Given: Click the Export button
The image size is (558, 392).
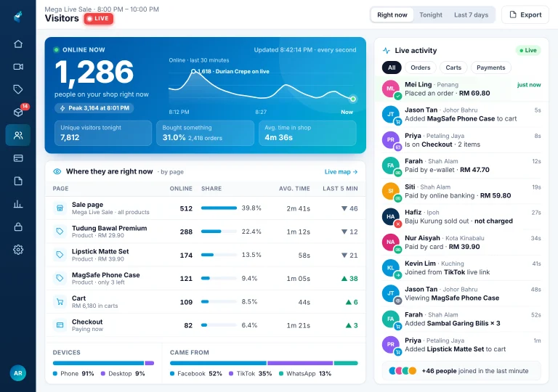Looking at the screenshot, I should pyautogui.click(x=525, y=15).
